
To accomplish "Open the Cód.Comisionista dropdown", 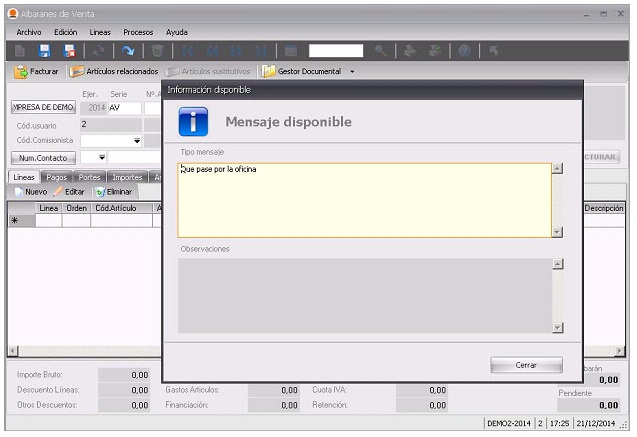I will point(136,141).
